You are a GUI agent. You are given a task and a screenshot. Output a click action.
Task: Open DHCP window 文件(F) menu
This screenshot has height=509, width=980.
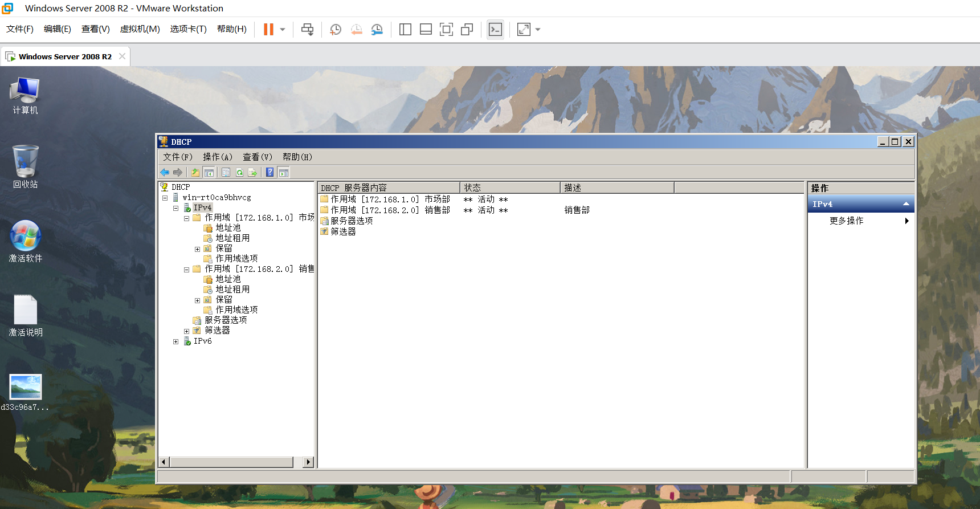(178, 157)
